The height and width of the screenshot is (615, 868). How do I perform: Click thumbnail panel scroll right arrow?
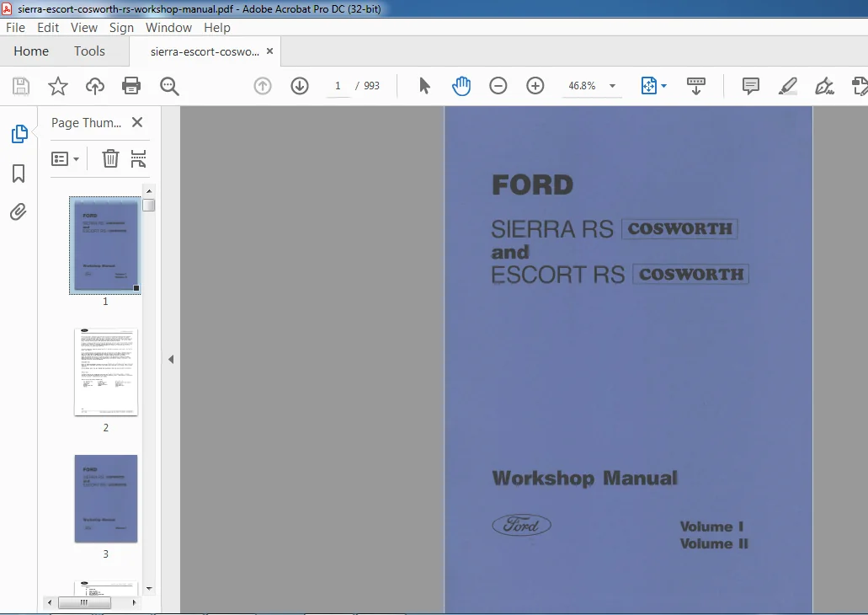coord(133,602)
